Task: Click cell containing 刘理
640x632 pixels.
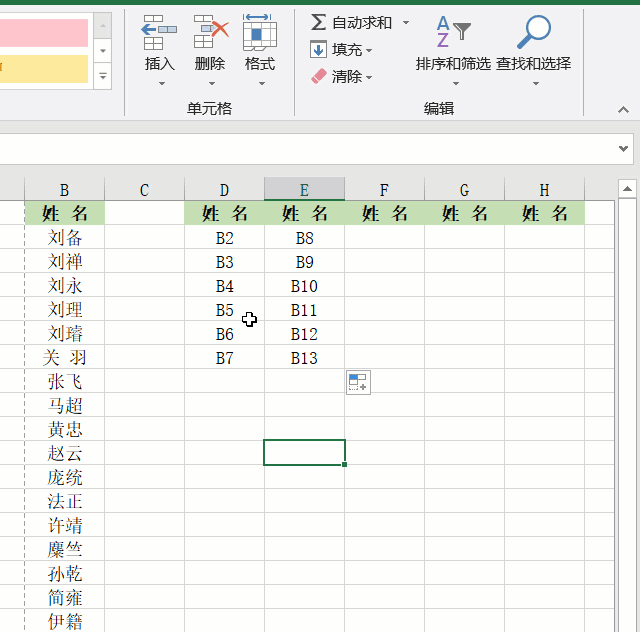Action: (x=64, y=309)
